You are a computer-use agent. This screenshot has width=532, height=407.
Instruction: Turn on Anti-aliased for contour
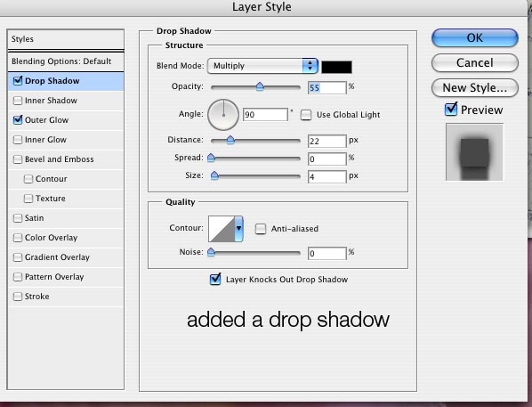[261, 229]
